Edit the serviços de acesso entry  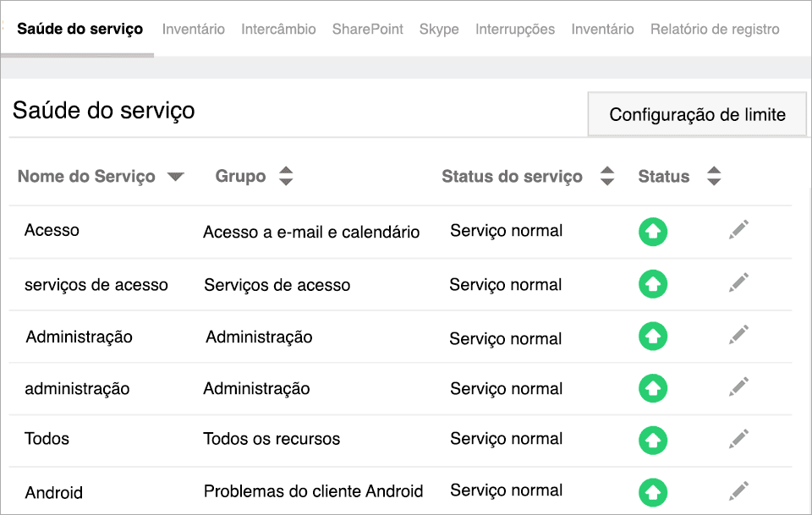738,283
